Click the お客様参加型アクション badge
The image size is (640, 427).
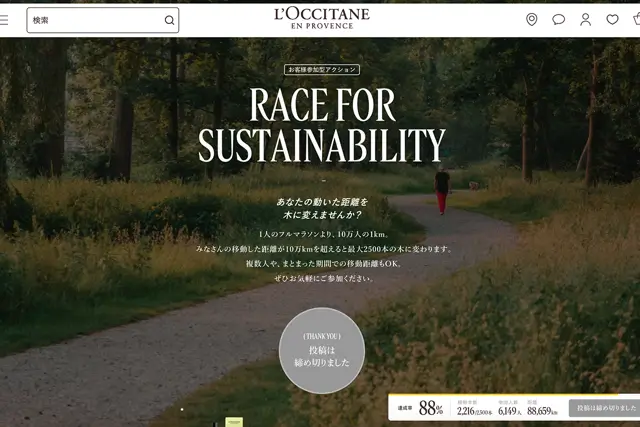pyautogui.click(x=322, y=69)
